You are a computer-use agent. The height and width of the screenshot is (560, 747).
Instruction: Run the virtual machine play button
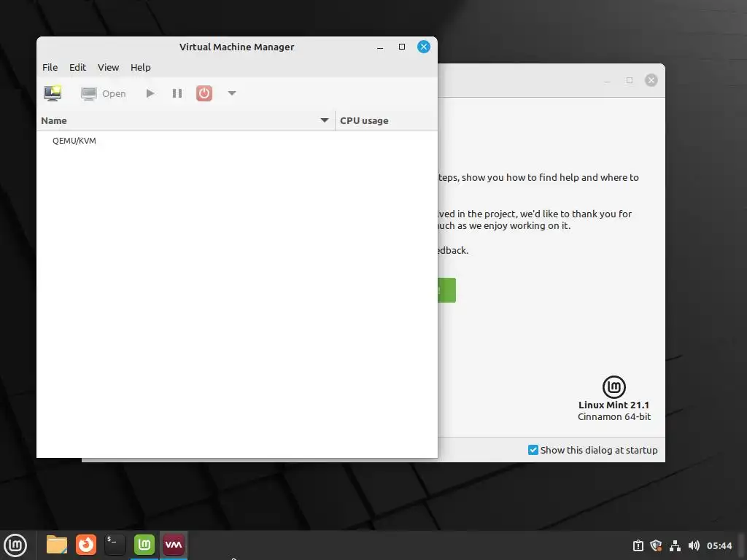click(x=150, y=93)
